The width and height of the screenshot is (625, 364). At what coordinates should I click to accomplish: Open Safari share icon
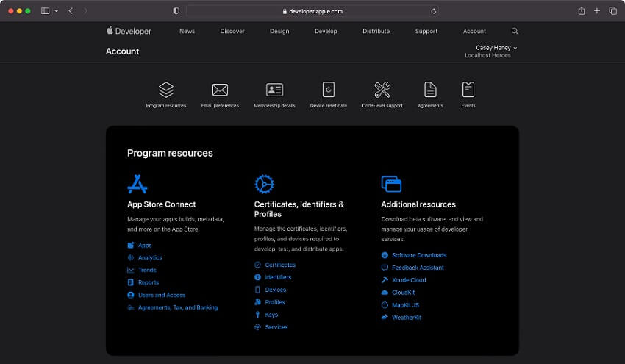click(x=582, y=11)
